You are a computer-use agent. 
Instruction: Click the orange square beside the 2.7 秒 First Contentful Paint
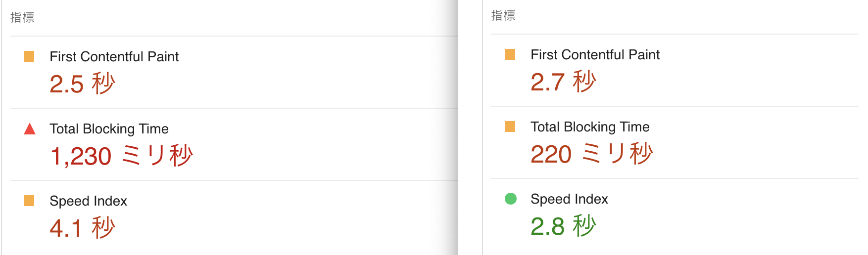(x=510, y=54)
